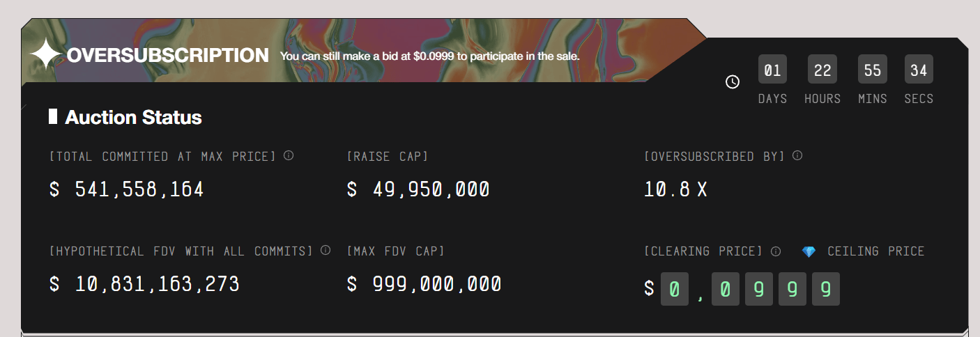Click the Hours countdown tile showing 22

(x=822, y=70)
